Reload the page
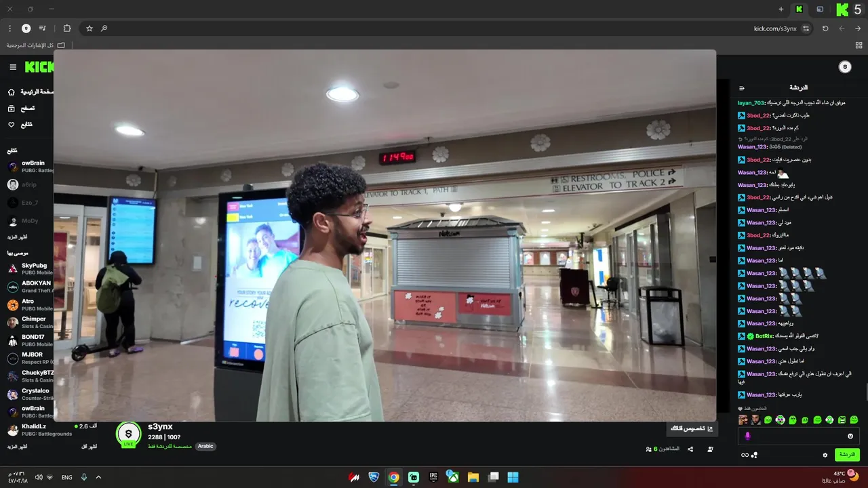Viewport: 868px width, 488px height. (825, 28)
